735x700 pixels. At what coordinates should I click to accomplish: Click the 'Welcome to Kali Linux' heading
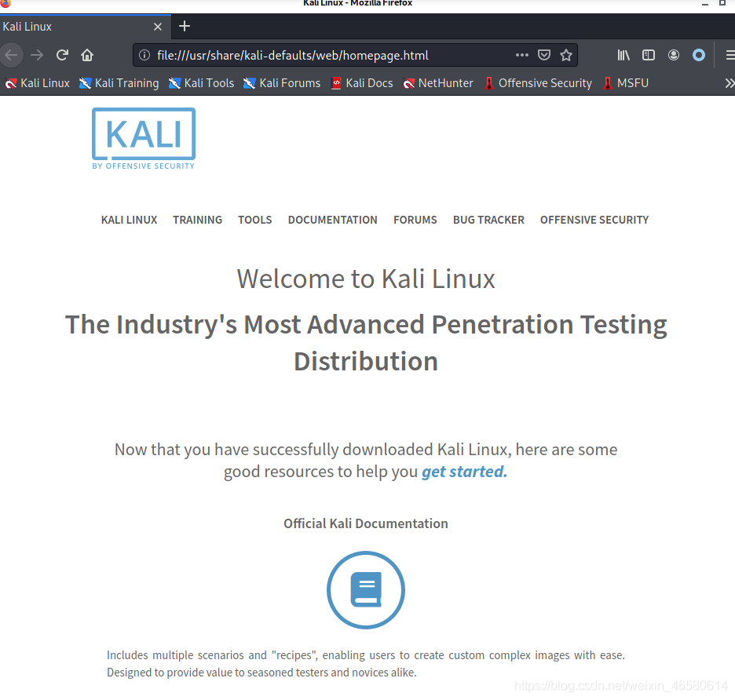tap(366, 279)
